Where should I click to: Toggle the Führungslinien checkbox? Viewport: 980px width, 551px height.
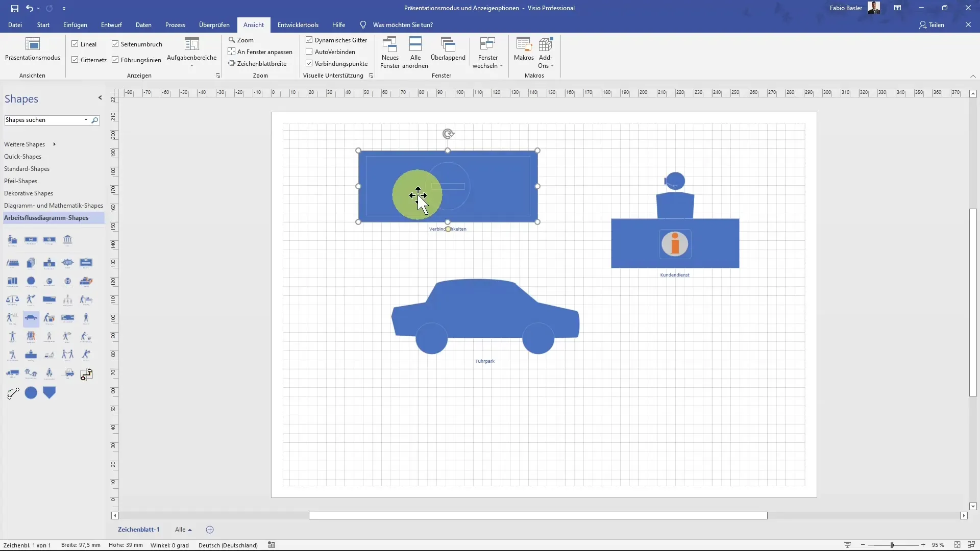tap(115, 60)
